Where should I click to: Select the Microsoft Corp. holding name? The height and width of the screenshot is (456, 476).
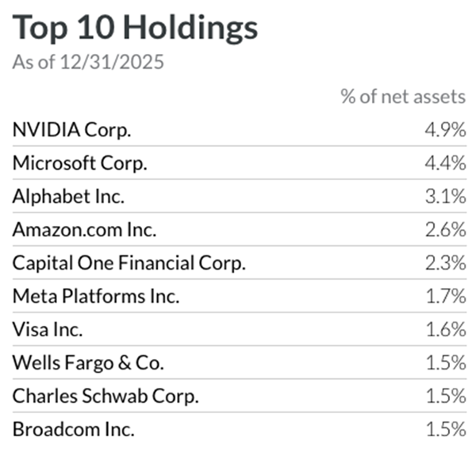(80, 164)
